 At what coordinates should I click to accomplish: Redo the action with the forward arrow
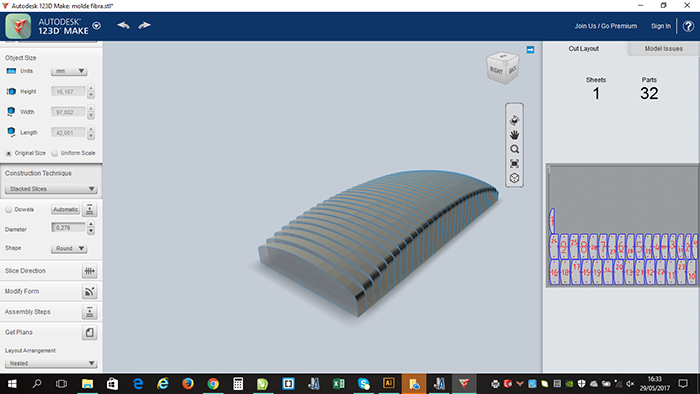point(144,25)
